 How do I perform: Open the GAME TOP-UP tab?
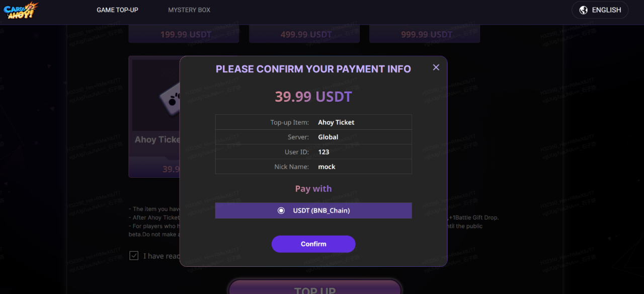coord(117,10)
